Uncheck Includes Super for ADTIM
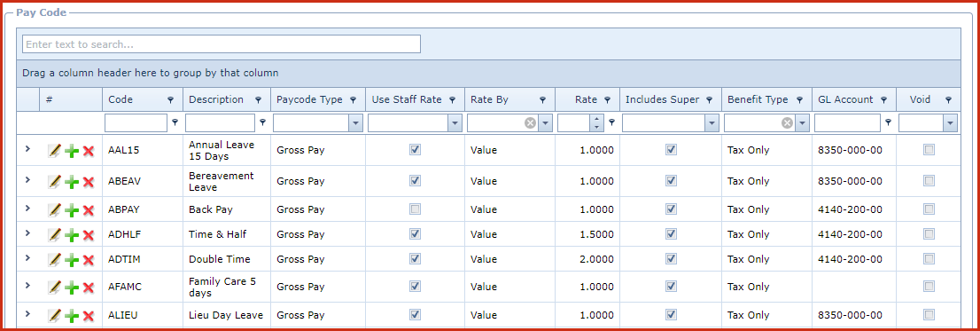 click(672, 258)
